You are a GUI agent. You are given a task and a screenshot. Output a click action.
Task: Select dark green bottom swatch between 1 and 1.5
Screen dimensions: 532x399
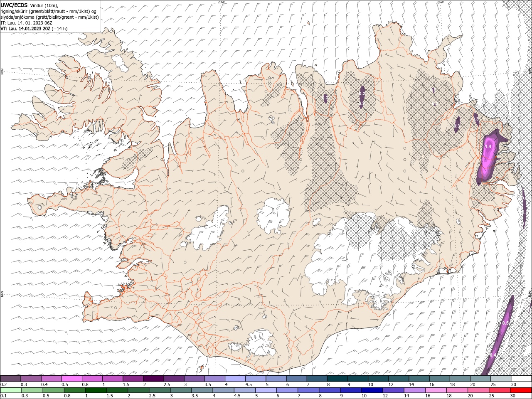96,390
